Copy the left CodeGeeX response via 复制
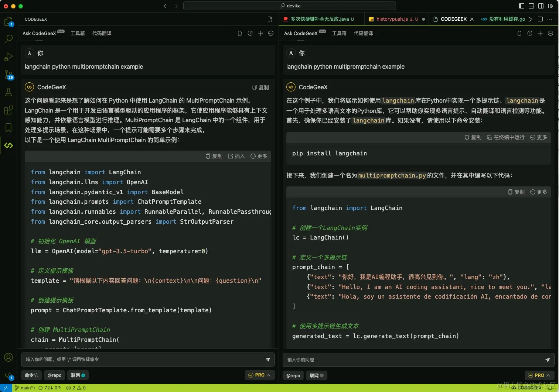The image size is (559, 392). point(260,87)
